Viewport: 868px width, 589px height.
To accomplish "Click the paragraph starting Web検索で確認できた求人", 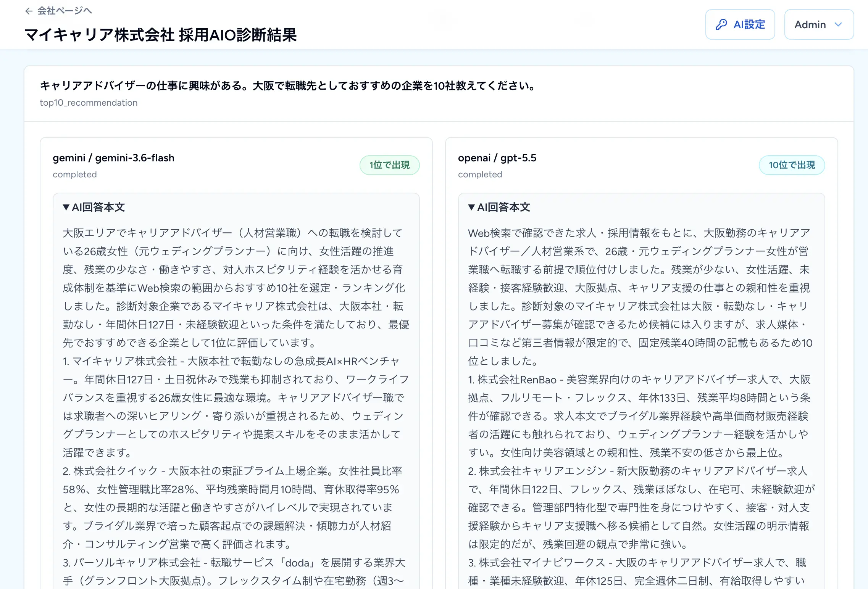I will (x=641, y=297).
